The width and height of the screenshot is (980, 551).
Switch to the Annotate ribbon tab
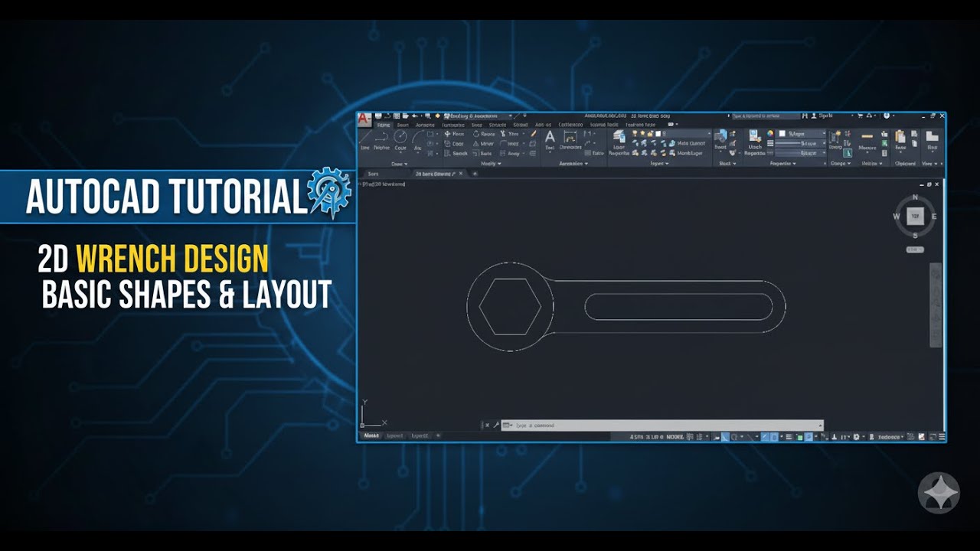[x=425, y=125]
